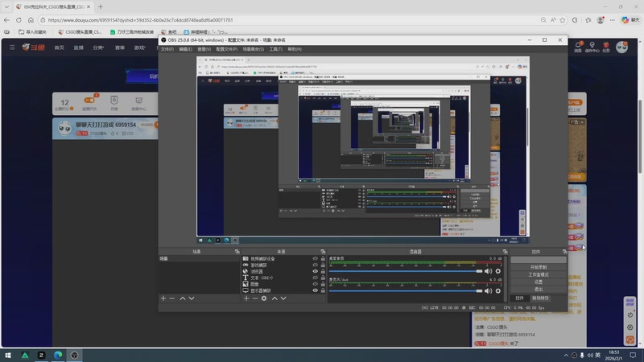
Task: Move the scene up in Scenes panel
Action: click(x=183, y=298)
